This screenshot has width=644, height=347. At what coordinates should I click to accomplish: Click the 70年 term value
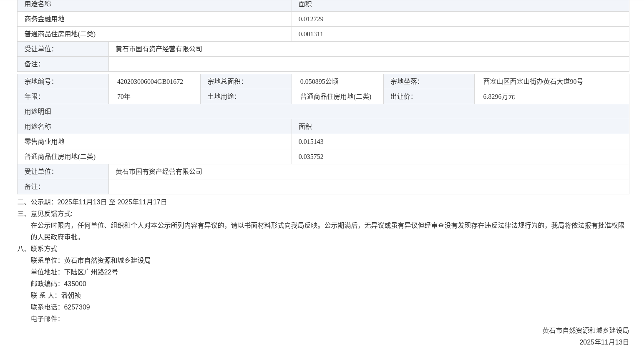tap(123, 97)
